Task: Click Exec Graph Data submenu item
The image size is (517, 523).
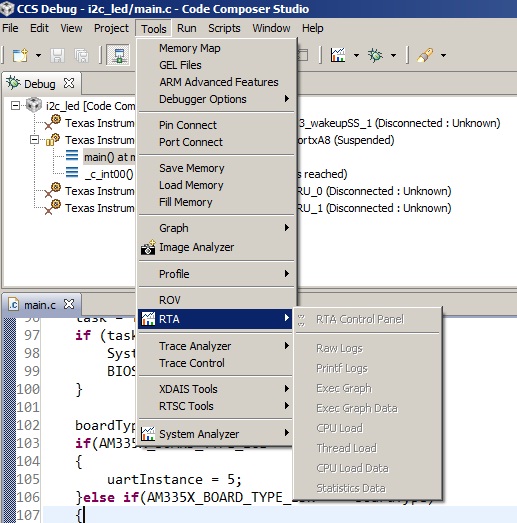Action: click(x=368, y=409)
